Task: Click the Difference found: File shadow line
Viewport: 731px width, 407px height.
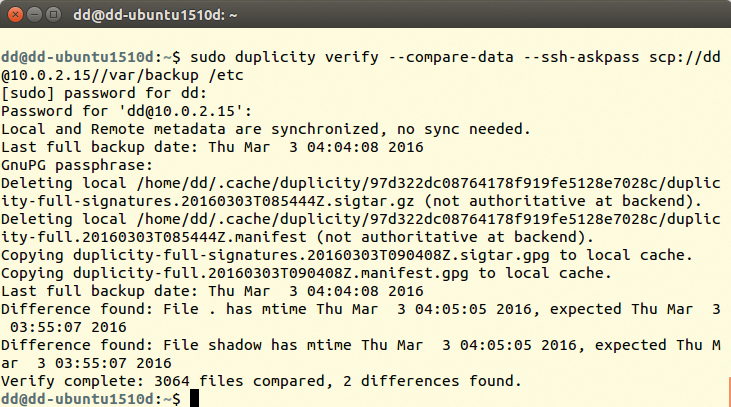Action: point(361,354)
